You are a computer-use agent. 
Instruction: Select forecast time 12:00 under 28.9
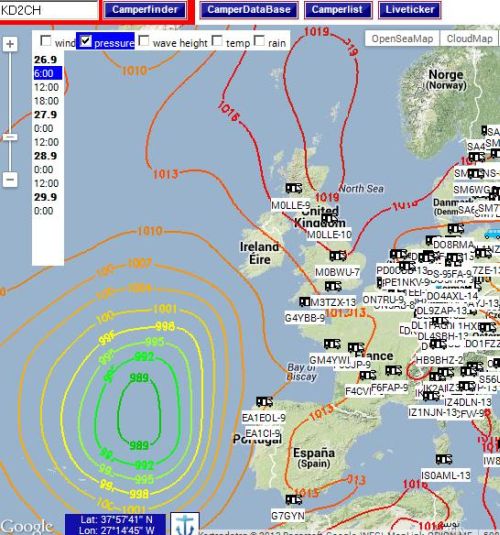click(x=46, y=184)
